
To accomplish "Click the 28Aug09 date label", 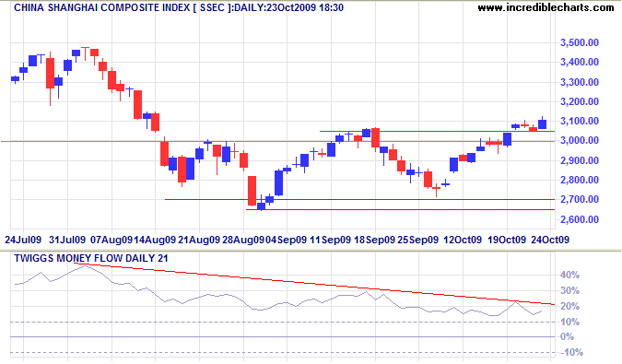I will (x=242, y=240).
